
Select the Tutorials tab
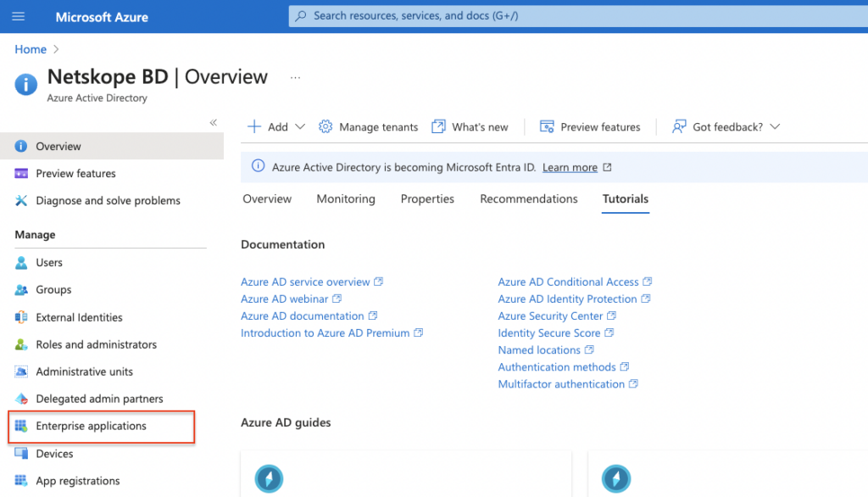pos(626,199)
